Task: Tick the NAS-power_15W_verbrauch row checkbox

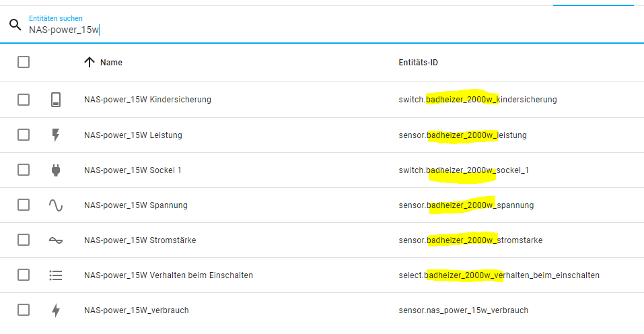Action: 24,310
